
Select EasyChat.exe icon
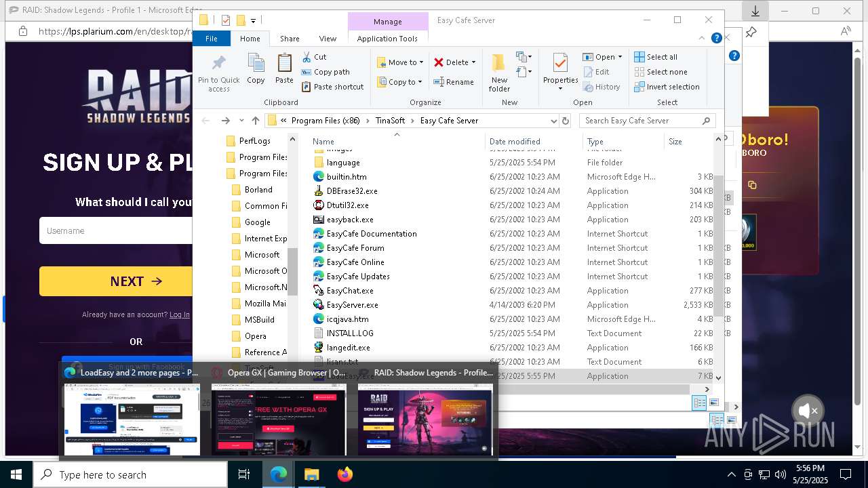tap(319, 291)
